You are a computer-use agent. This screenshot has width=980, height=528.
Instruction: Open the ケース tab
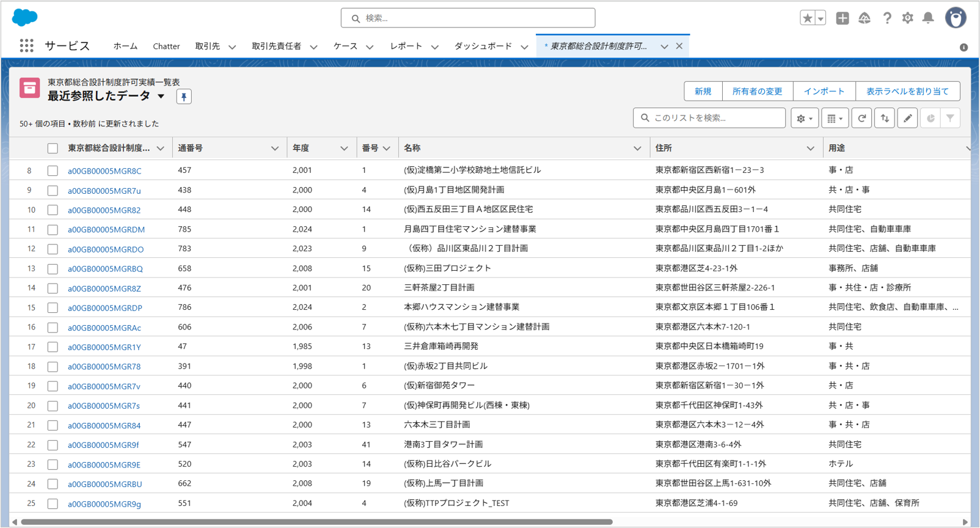click(x=345, y=46)
